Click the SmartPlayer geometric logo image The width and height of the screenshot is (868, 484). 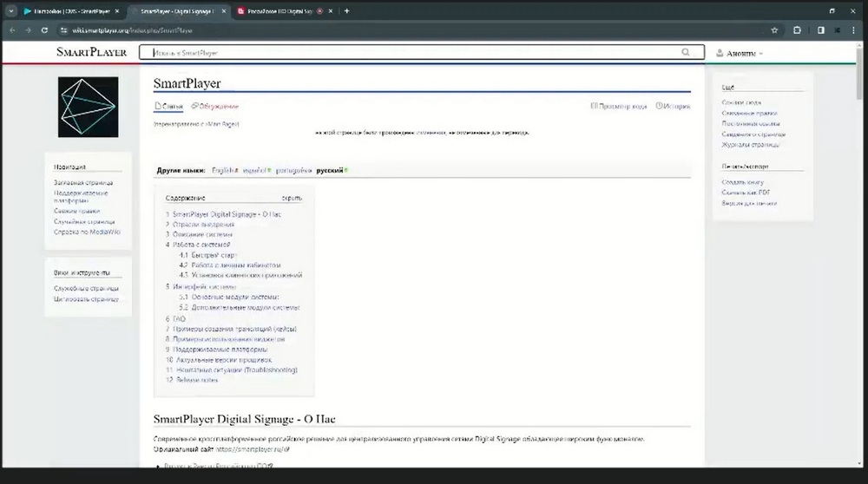click(x=88, y=107)
